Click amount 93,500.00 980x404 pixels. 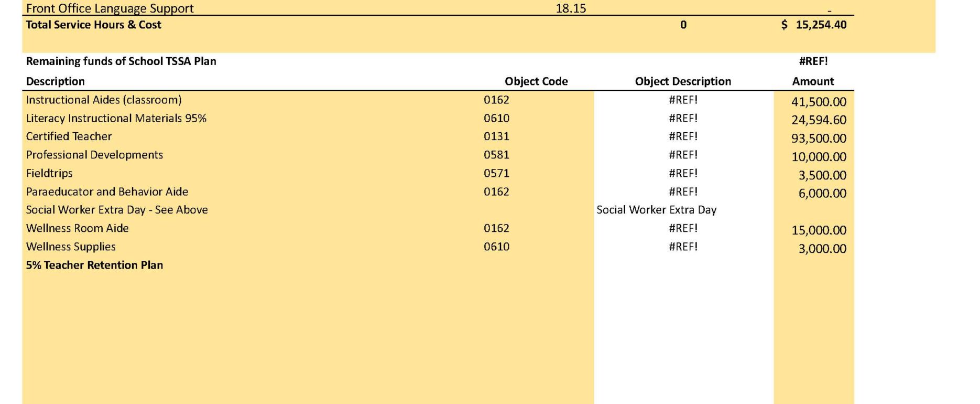pyautogui.click(x=819, y=139)
